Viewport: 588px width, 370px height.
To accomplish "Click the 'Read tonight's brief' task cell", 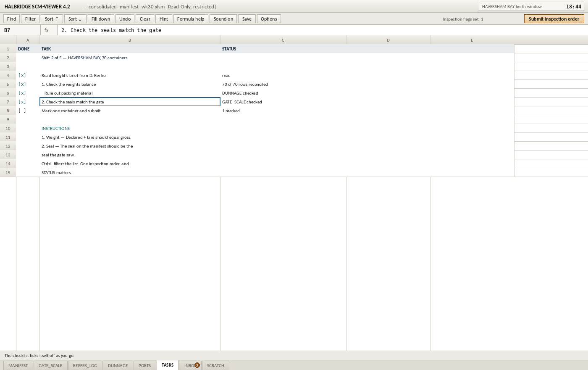I will click(x=130, y=76).
